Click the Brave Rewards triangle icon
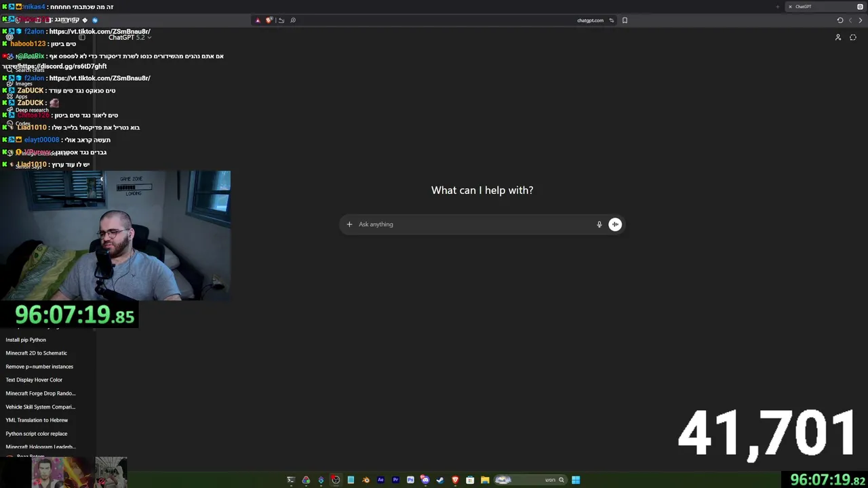Image resolution: width=868 pixels, height=488 pixels. [258, 20]
